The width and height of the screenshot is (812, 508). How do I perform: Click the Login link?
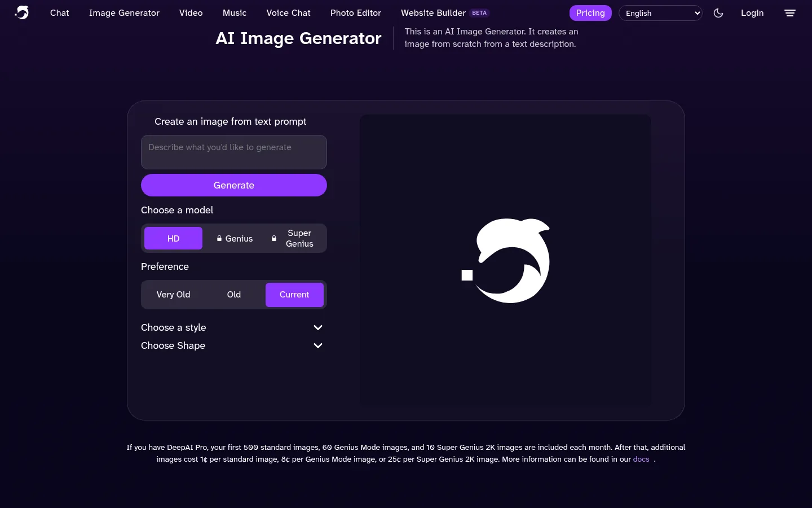pyautogui.click(x=752, y=13)
